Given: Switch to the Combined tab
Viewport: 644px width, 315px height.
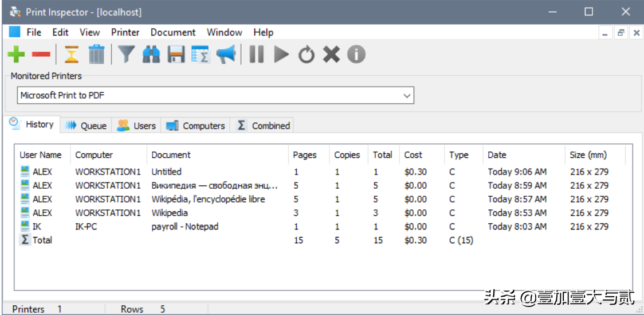Looking at the screenshot, I should tap(264, 126).
